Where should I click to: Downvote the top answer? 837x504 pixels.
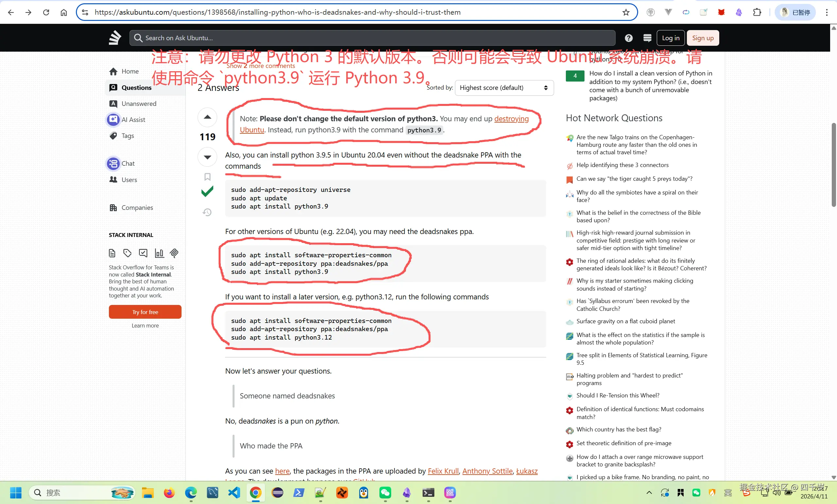click(x=207, y=157)
